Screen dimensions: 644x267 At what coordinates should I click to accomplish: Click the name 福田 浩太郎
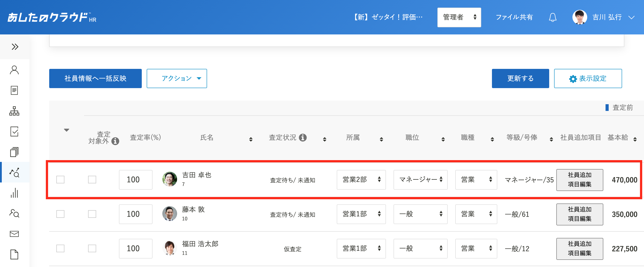tap(200, 244)
